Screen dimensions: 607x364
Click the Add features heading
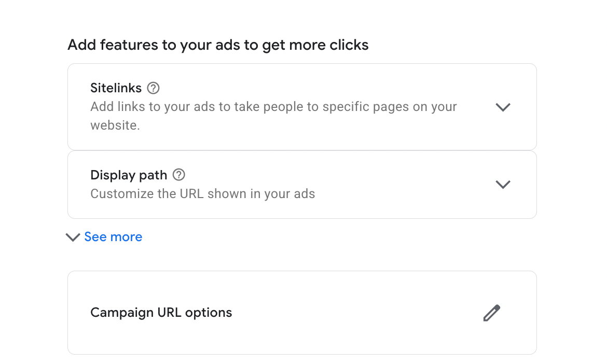pos(217,45)
